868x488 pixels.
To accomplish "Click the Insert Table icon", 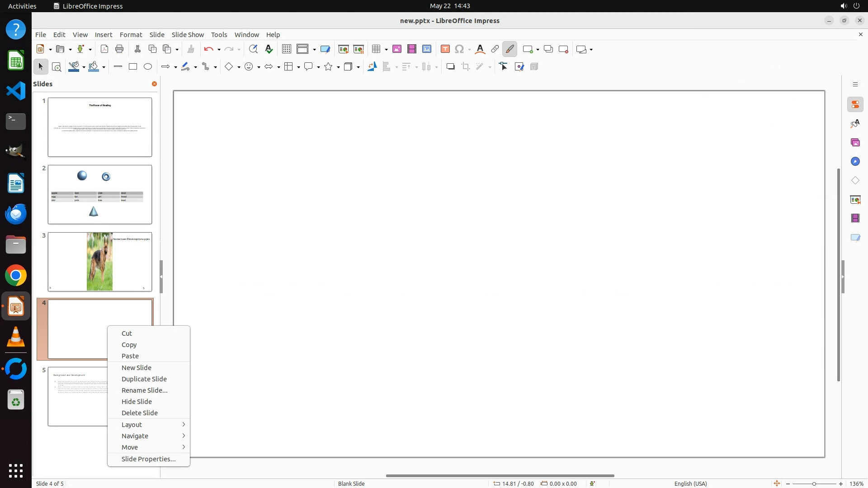I will click(376, 49).
